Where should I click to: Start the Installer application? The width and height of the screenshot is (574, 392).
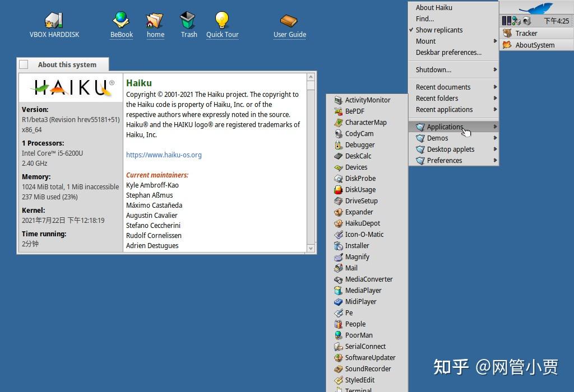[x=367, y=246]
